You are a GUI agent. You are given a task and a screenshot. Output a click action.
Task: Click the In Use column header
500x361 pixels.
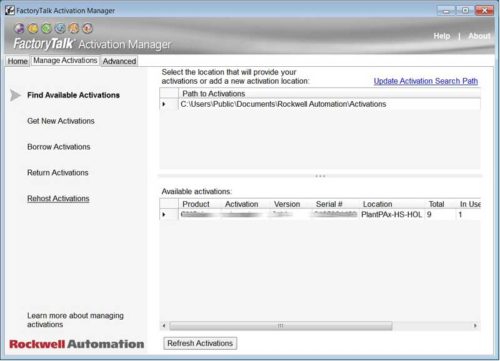(469, 204)
